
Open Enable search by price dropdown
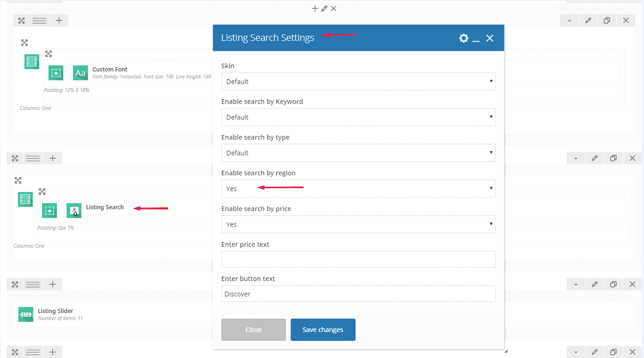[x=358, y=224]
